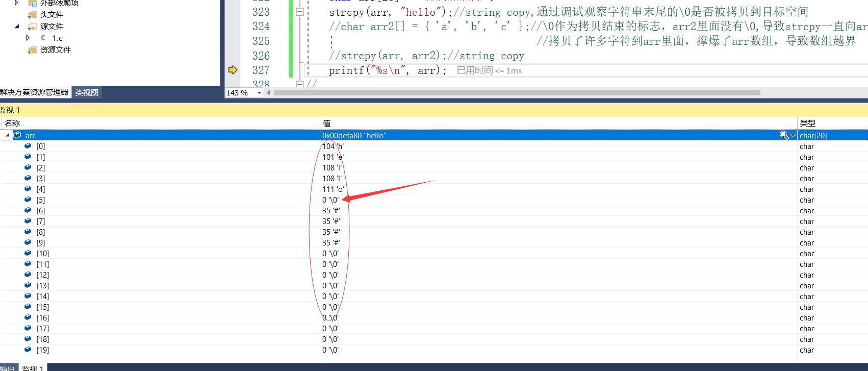The image size is (868, 371).
Task: Click the char[20] type cell
Action: click(x=813, y=135)
